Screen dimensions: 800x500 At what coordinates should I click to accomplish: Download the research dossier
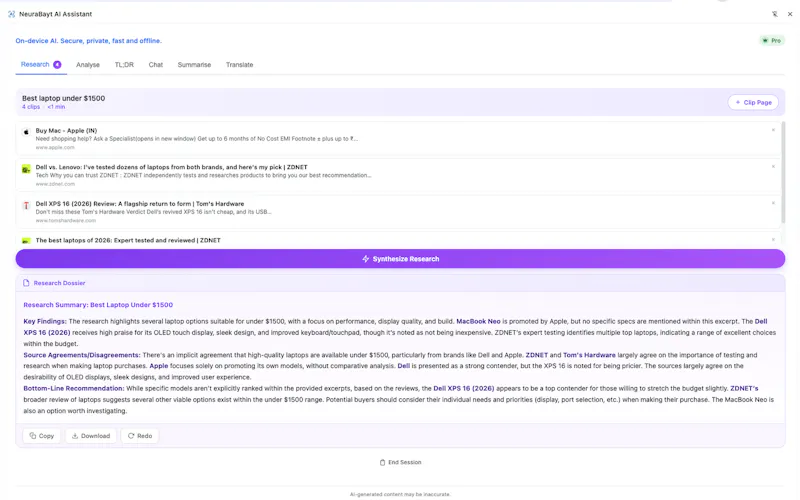point(91,436)
